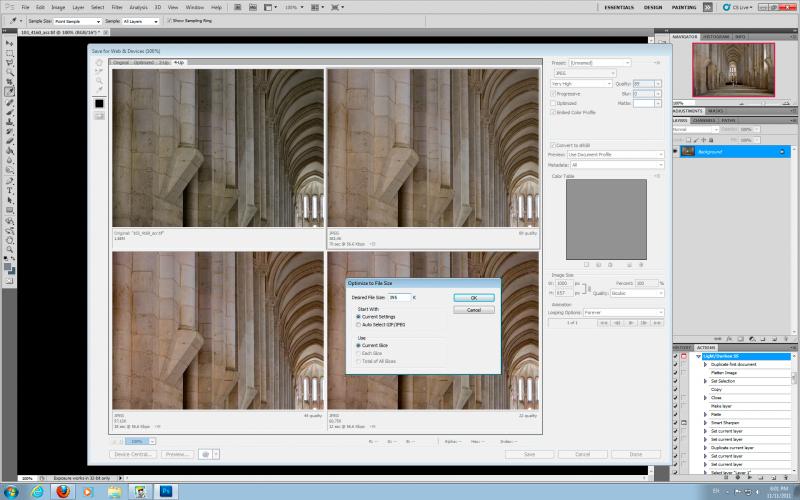Select the Current Slice radio button
Image resolution: width=800 pixels, height=500 pixels.
coord(358,345)
